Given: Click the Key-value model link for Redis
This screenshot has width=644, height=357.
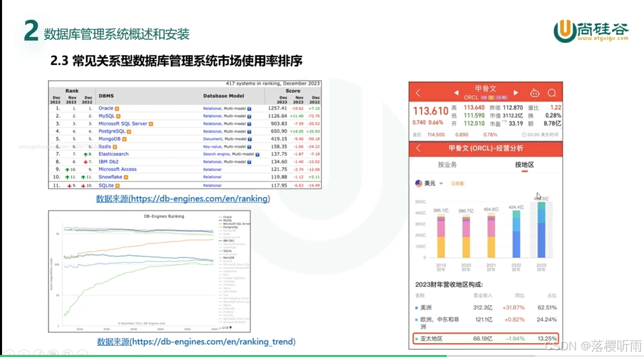Looking at the screenshot, I should [x=212, y=147].
